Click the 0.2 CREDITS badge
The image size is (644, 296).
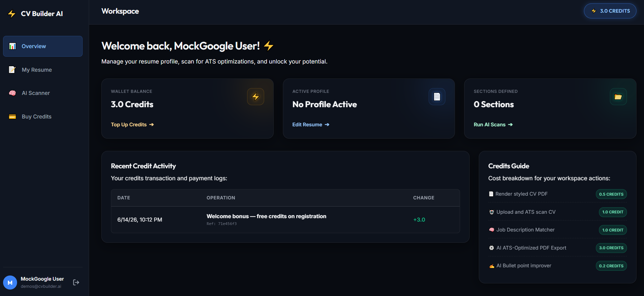611,266
